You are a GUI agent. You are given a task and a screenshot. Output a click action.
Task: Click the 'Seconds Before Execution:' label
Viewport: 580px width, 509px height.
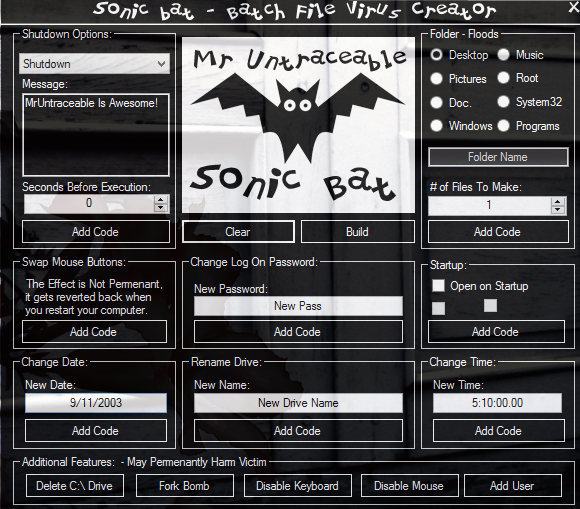pyautogui.click(x=86, y=187)
